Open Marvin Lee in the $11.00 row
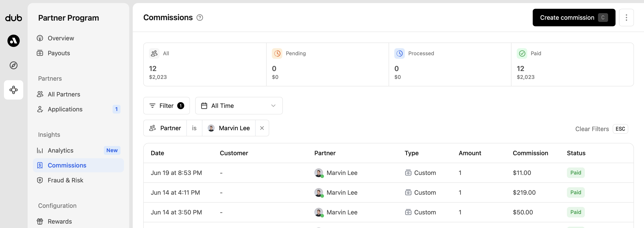 click(x=342, y=173)
